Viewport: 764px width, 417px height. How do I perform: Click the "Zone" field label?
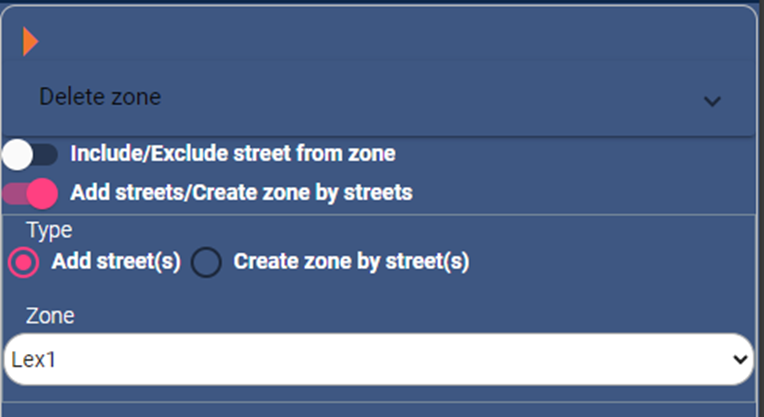[50, 315]
